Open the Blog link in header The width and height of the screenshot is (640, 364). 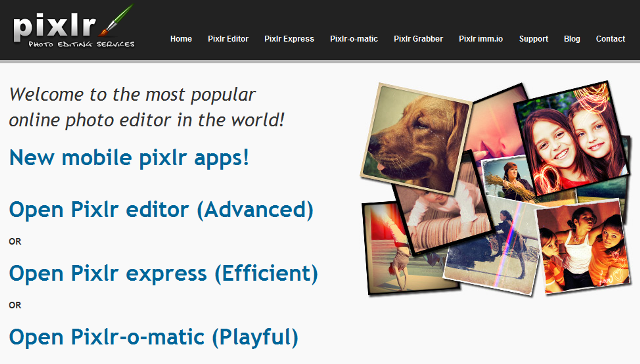click(572, 39)
